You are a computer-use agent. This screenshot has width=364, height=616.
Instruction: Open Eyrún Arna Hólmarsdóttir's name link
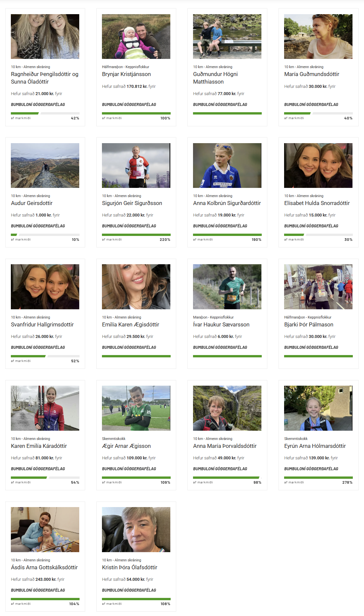315,446
